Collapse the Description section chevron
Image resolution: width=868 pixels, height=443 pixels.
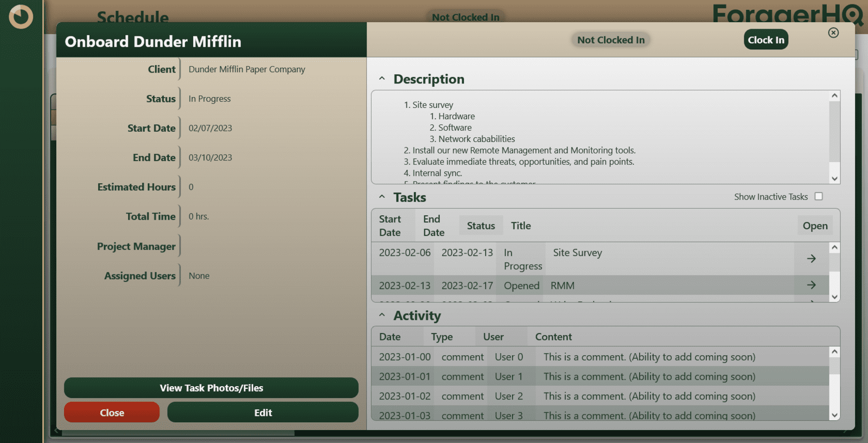[x=382, y=79]
